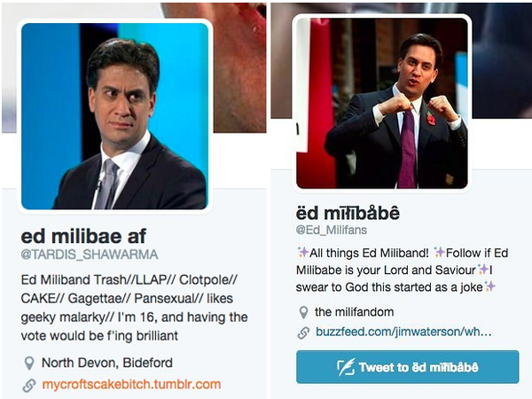
Task: Click the milifandom location text
Action: [354, 312]
